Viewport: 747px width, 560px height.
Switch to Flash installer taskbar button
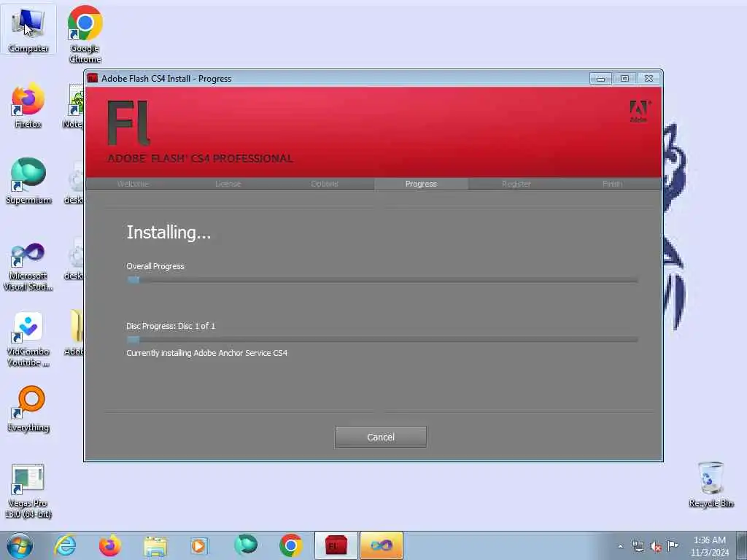[336, 545]
